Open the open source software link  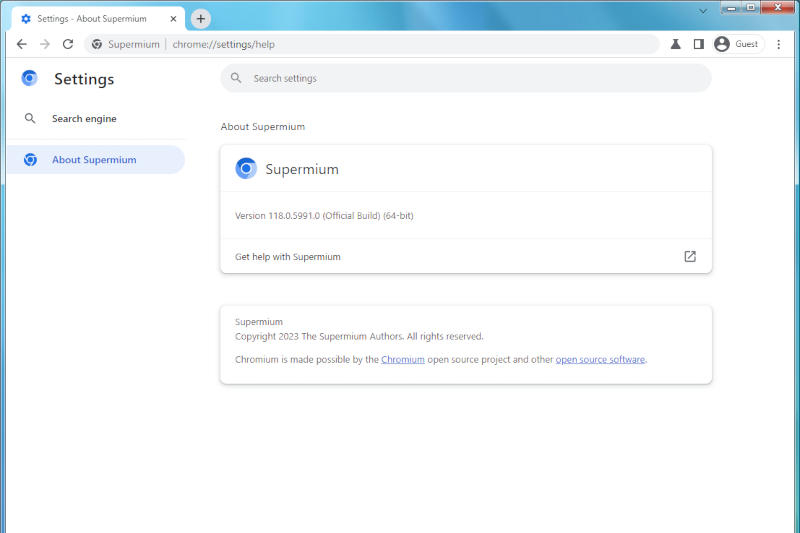[x=600, y=360]
